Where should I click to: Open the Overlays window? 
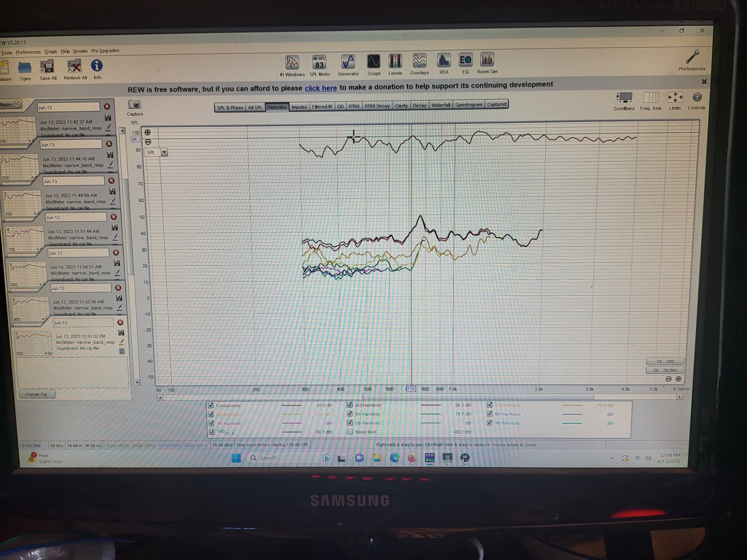click(x=419, y=61)
